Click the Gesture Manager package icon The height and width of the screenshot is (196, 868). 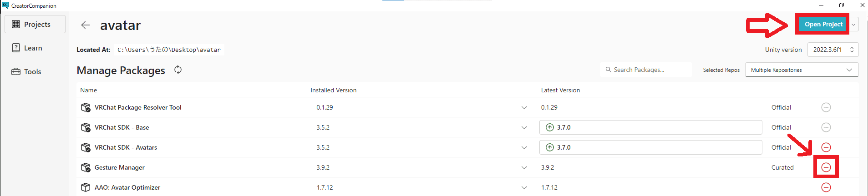pyautogui.click(x=86, y=167)
